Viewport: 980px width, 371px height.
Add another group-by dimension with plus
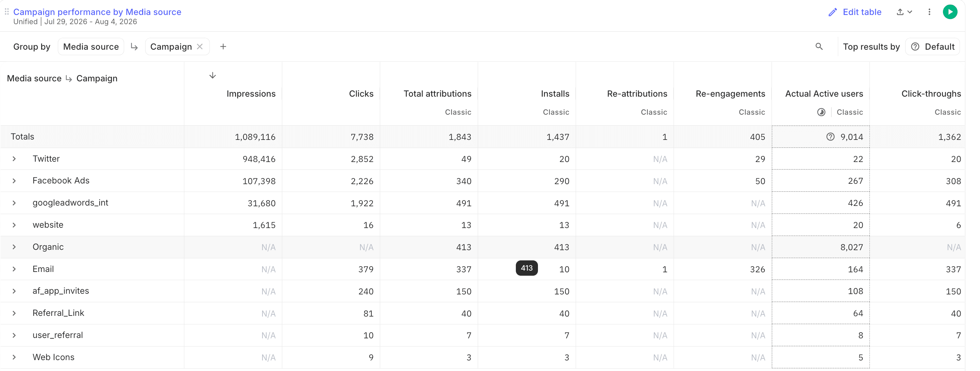(223, 47)
